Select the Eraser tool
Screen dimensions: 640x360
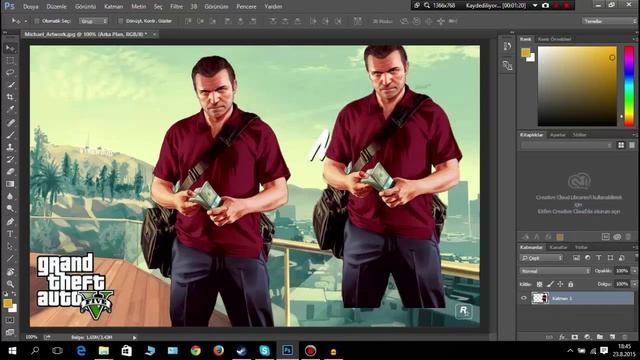pyautogui.click(x=10, y=172)
